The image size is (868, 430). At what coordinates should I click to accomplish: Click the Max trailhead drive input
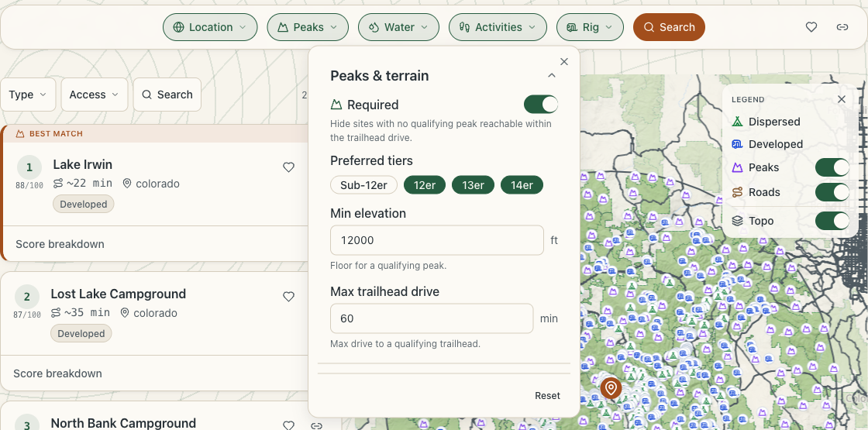point(432,318)
